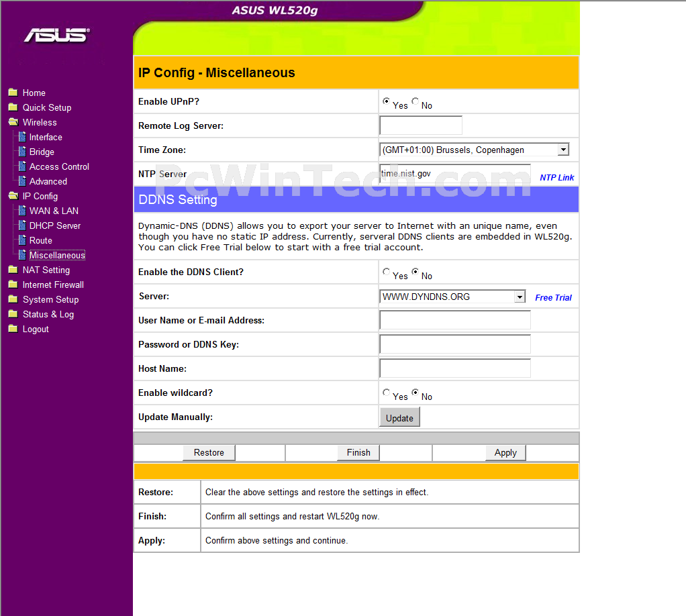
Task: Select the Miscellaneous menu link
Action: click(57, 255)
